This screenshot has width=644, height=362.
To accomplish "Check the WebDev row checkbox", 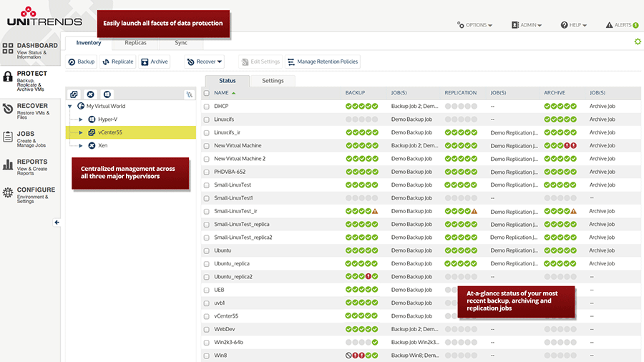I will [x=207, y=330].
